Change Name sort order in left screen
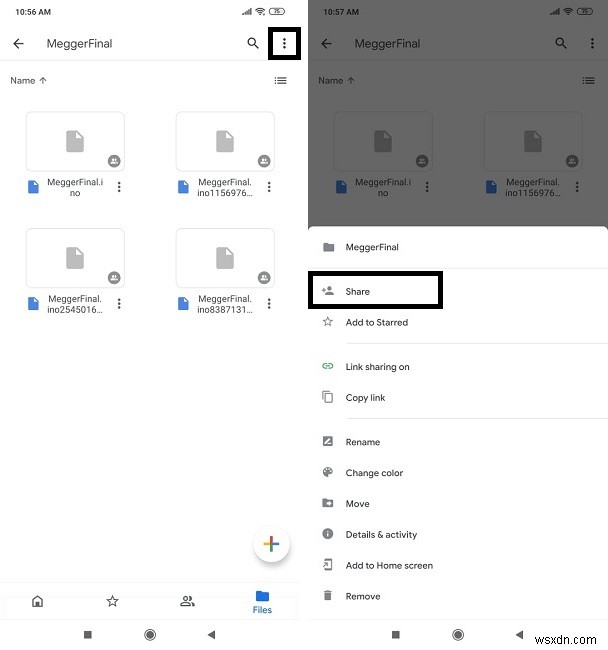 tap(28, 80)
